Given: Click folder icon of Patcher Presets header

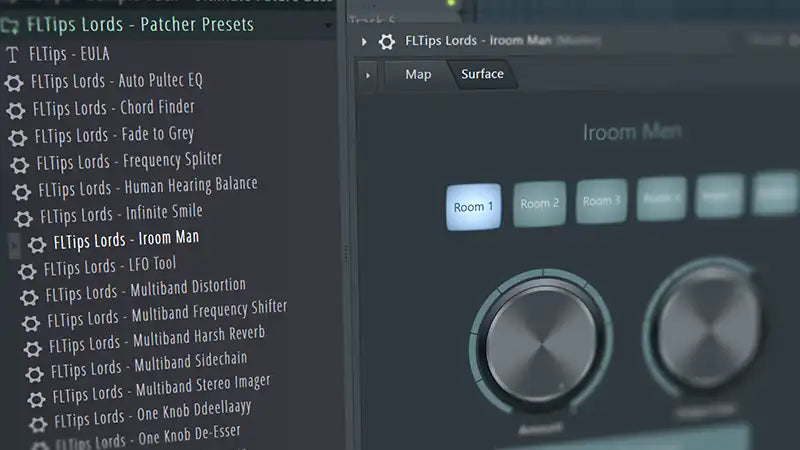Looking at the screenshot, I should pos(11,24).
